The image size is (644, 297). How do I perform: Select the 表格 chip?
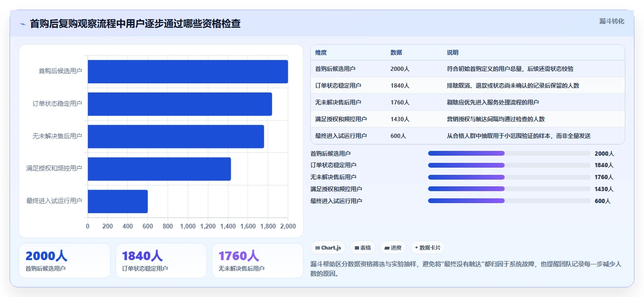[363, 248]
